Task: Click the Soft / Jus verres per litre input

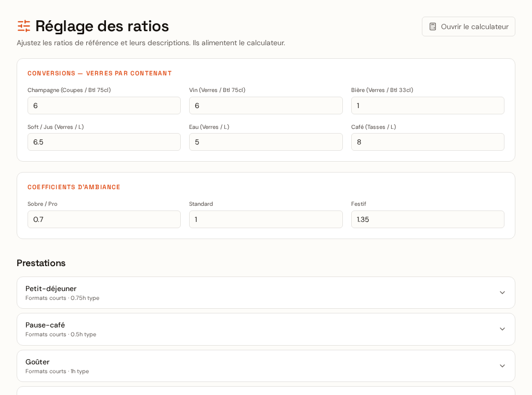Action: (x=104, y=142)
